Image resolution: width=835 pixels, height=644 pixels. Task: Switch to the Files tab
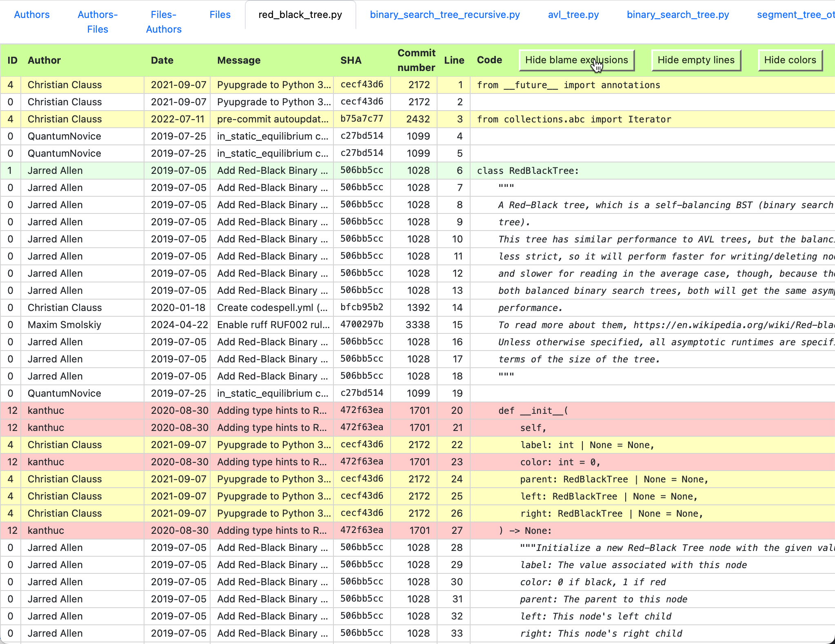220,15
